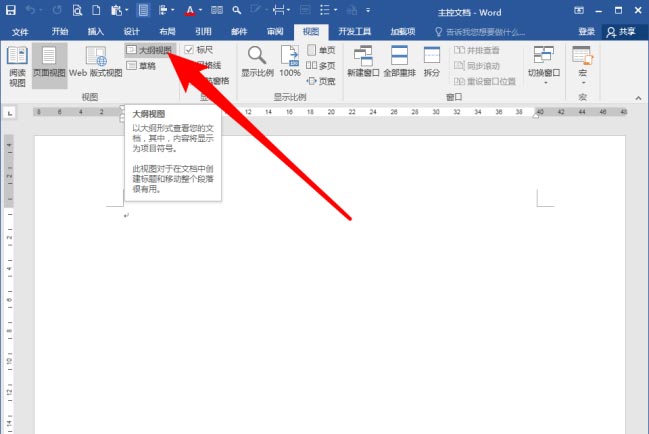
Task: Open the 显示比例 zoom dialog
Action: 257,62
